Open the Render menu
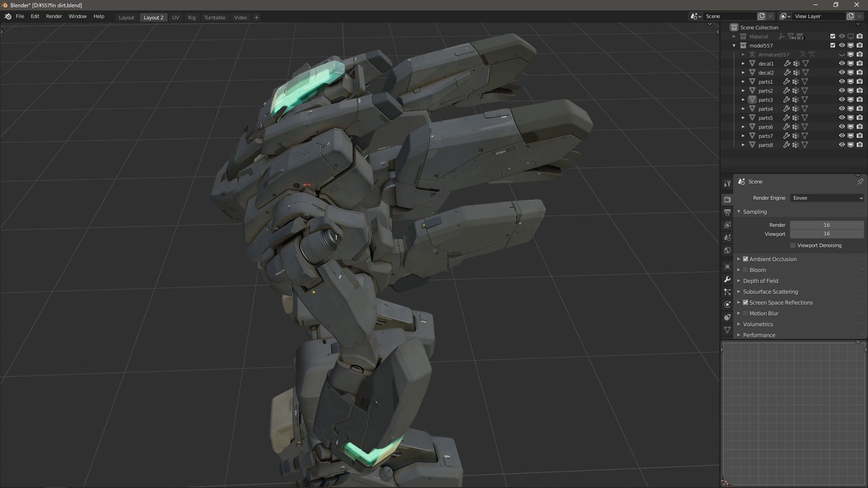Viewport: 868px width, 488px height. [x=54, y=16]
